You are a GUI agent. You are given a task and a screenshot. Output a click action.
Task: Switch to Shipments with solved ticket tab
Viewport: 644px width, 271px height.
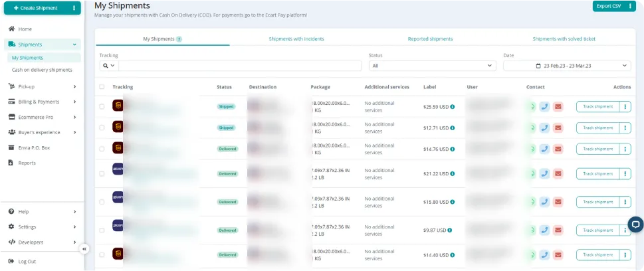tap(564, 39)
